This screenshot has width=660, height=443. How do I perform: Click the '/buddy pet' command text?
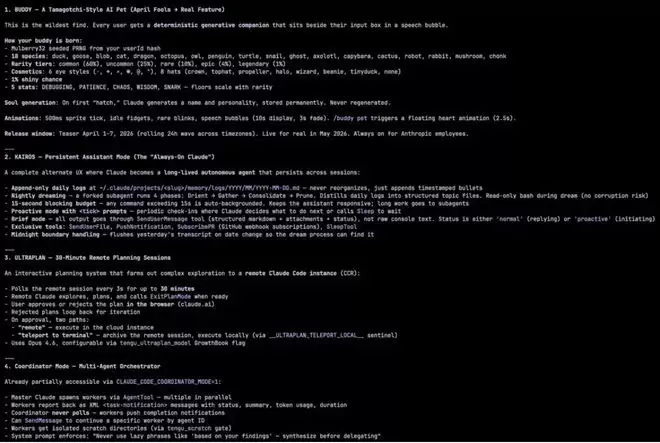click(350, 118)
